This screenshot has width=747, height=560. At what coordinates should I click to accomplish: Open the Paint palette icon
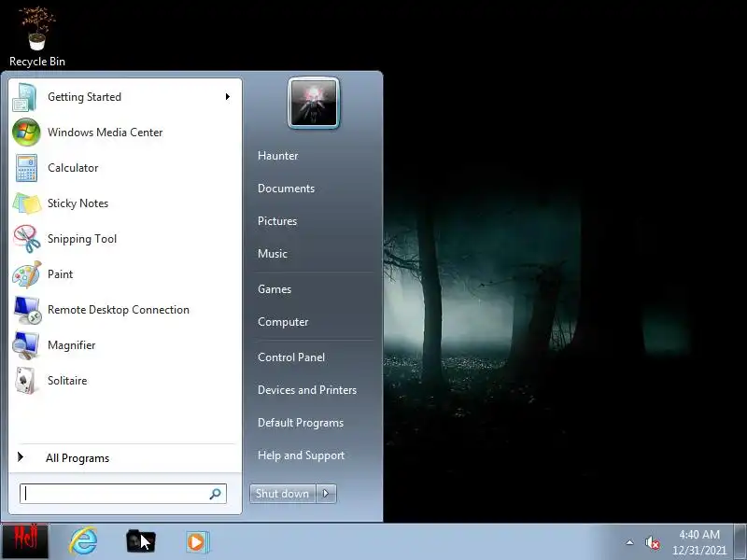pyautogui.click(x=27, y=274)
